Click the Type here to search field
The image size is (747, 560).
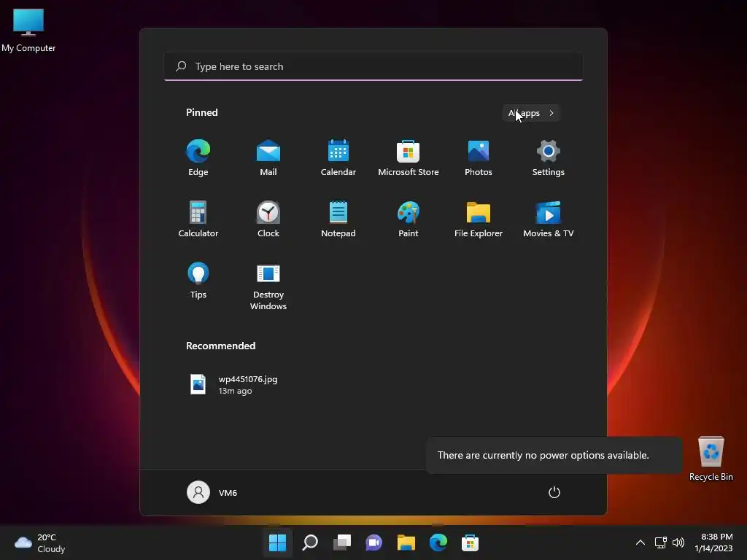pos(373,66)
